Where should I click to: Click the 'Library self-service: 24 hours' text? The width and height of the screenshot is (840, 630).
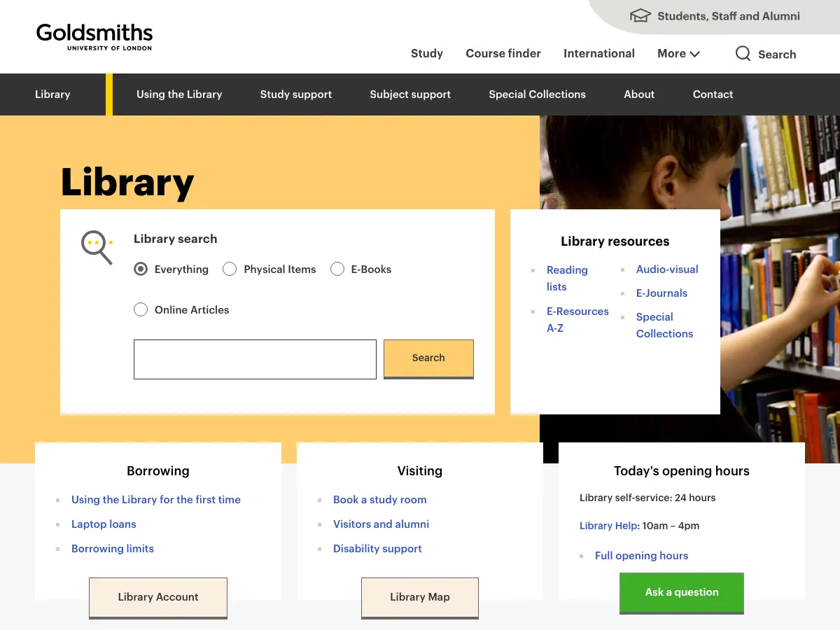click(x=647, y=498)
